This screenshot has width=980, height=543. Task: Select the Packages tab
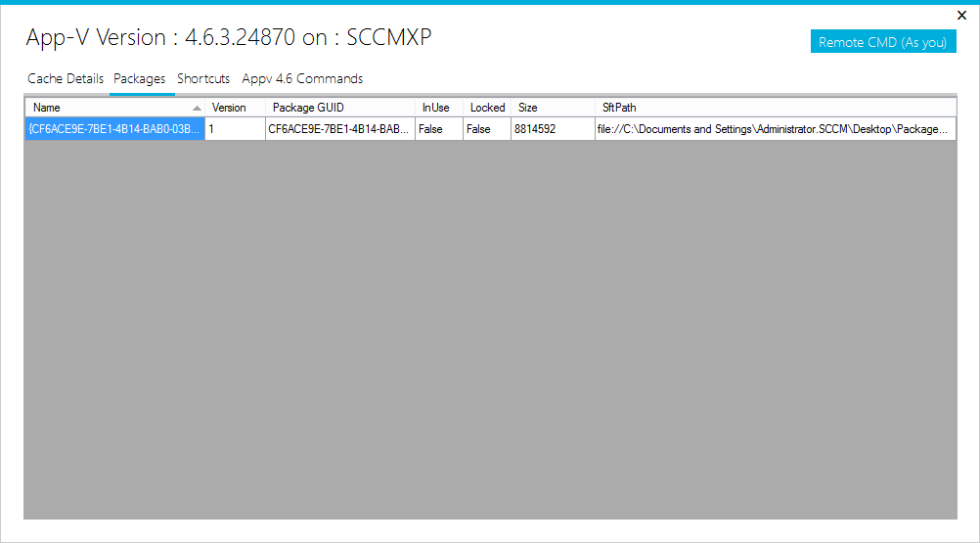(140, 78)
